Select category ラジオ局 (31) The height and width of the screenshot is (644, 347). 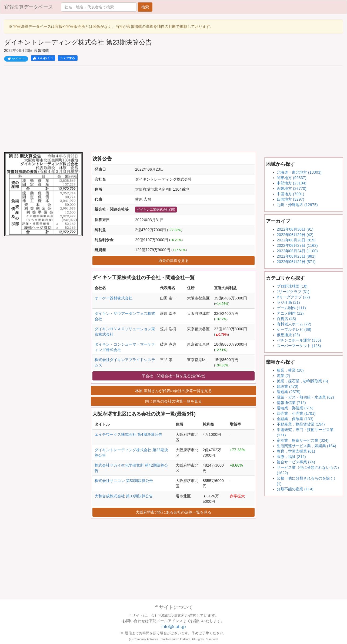coord(288,302)
